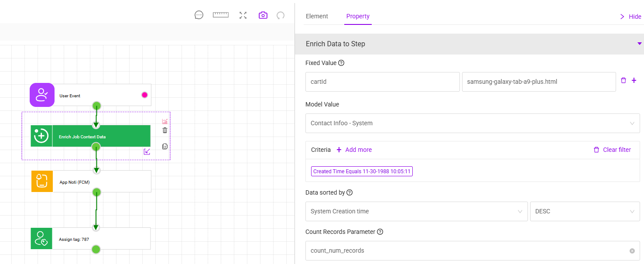Open statistics chart icon for selected node
Viewport: 644px width, 264px height.
164,122
